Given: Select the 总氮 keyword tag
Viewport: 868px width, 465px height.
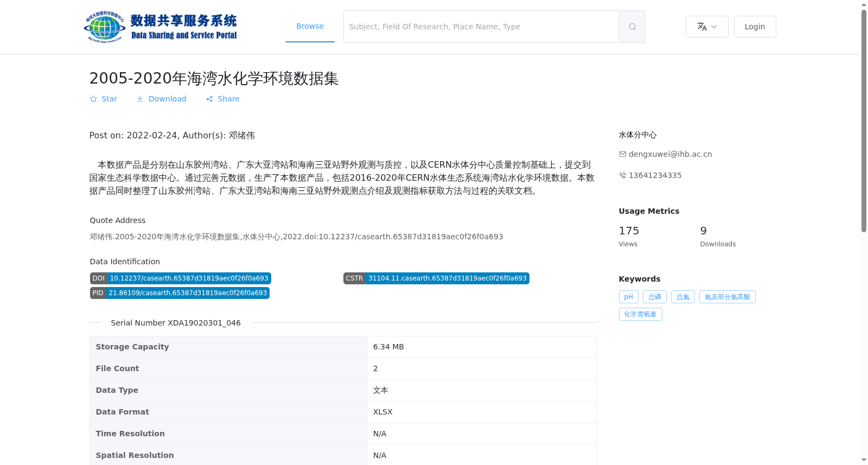Looking at the screenshot, I should click(683, 297).
